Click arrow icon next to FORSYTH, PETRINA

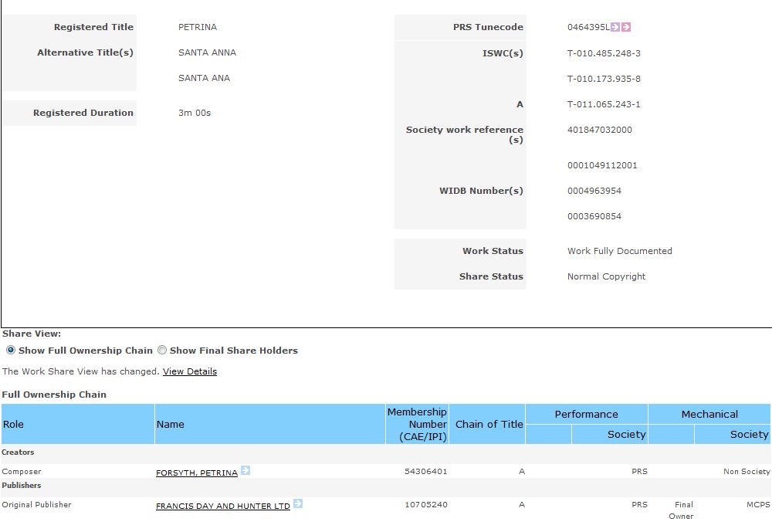245,470
